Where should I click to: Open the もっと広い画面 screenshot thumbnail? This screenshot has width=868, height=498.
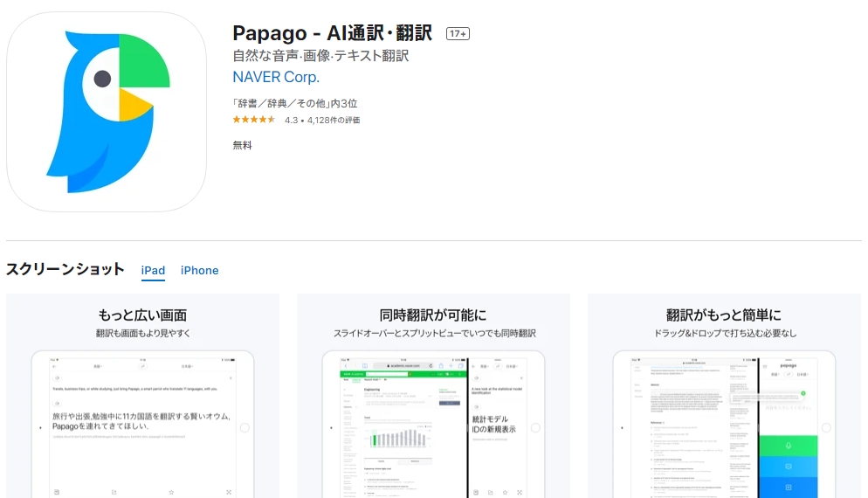pyautogui.click(x=143, y=396)
